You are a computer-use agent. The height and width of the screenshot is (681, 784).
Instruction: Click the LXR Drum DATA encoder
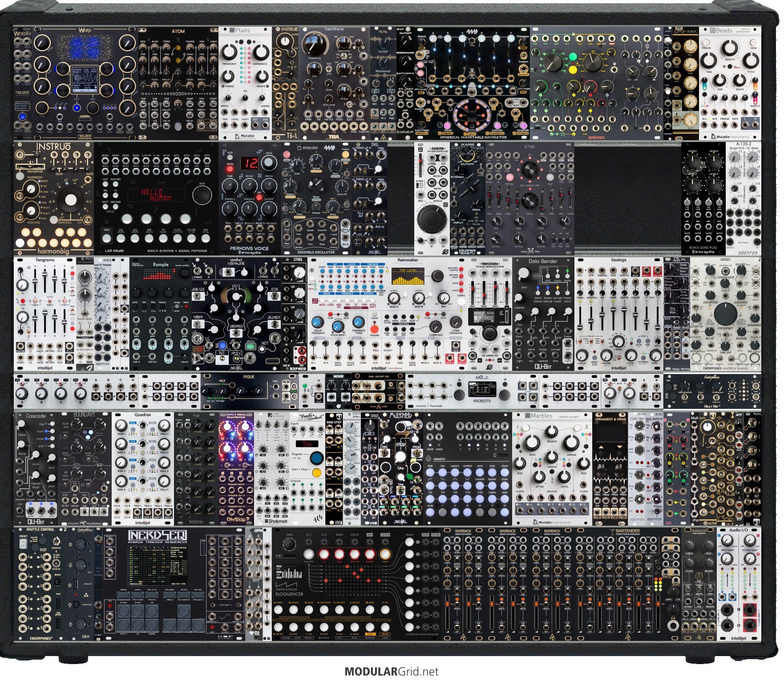click(x=202, y=195)
